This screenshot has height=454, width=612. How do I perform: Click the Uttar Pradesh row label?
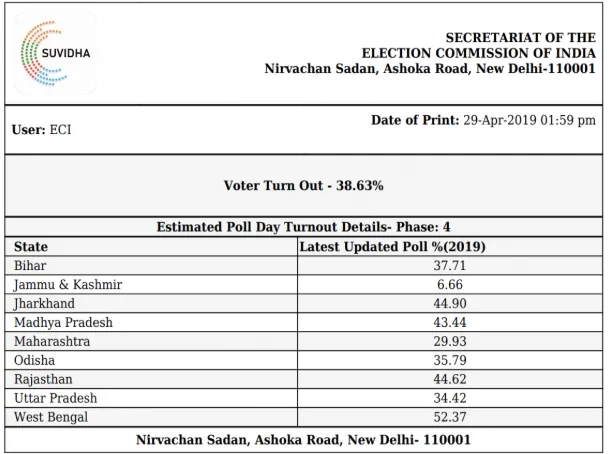(56, 399)
